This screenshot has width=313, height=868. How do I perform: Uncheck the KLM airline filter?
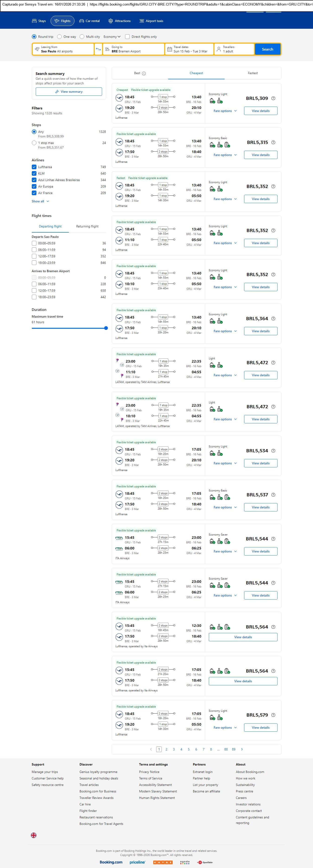(34, 174)
